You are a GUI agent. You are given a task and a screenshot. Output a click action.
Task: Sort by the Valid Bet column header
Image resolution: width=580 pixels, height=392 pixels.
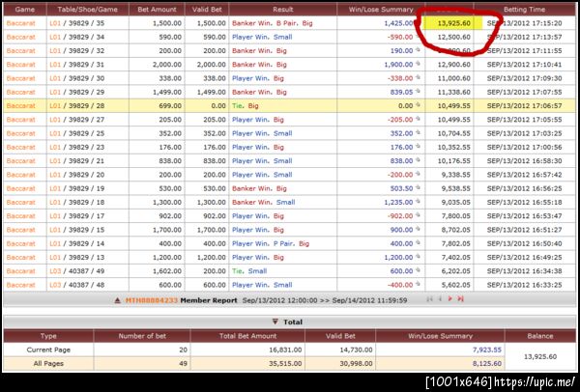pos(207,10)
